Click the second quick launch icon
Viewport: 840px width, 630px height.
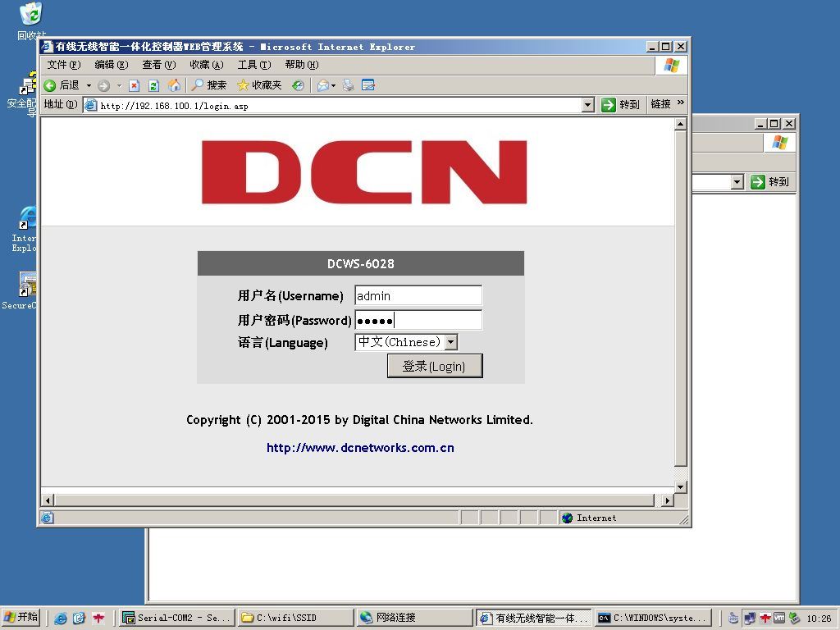[79, 619]
